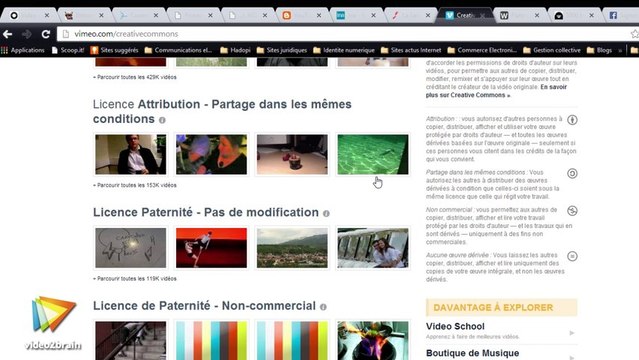Click the browser forward arrow

click(27, 34)
